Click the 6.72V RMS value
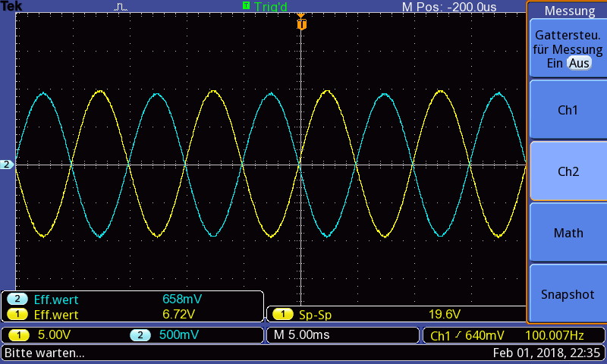This screenshot has width=607, height=364. point(178,314)
